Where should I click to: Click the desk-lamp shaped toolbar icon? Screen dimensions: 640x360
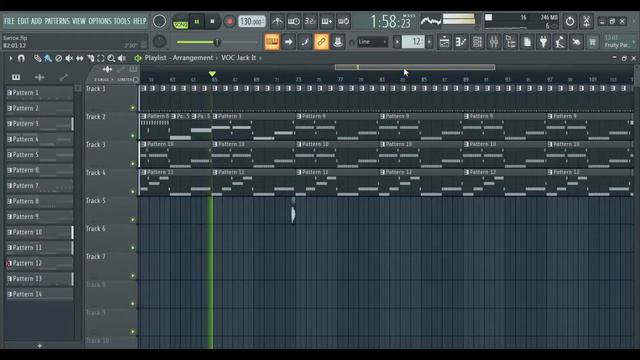[560, 42]
